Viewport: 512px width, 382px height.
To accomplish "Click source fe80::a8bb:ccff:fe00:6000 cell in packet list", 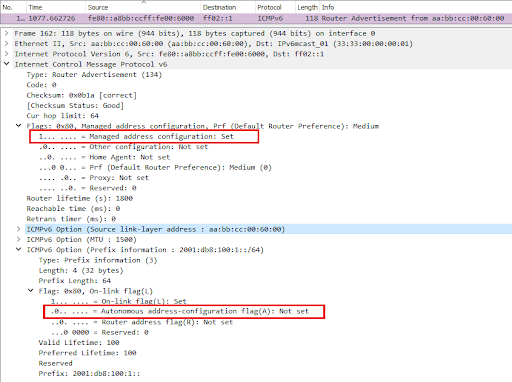I will (x=141, y=18).
